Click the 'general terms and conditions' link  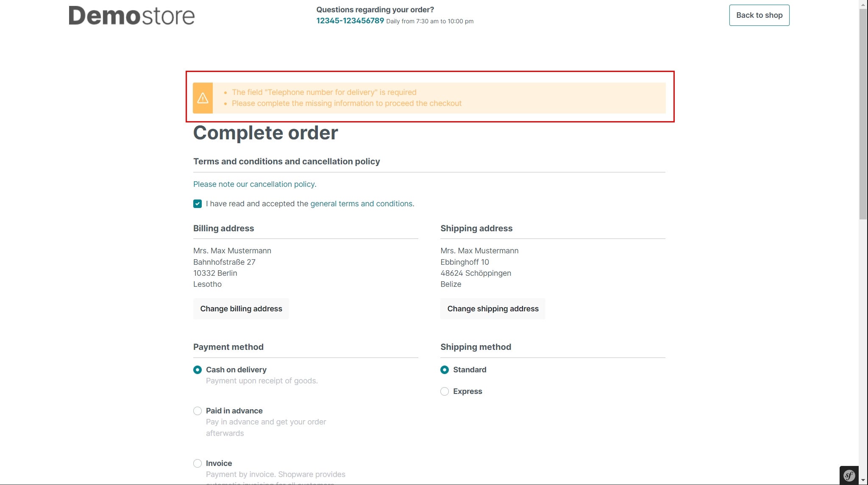[361, 204]
